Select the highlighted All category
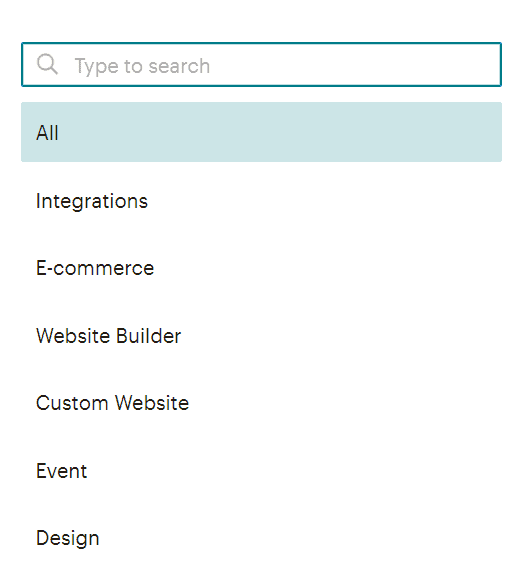This screenshot has width=517, height=587. tap(261, 132)
